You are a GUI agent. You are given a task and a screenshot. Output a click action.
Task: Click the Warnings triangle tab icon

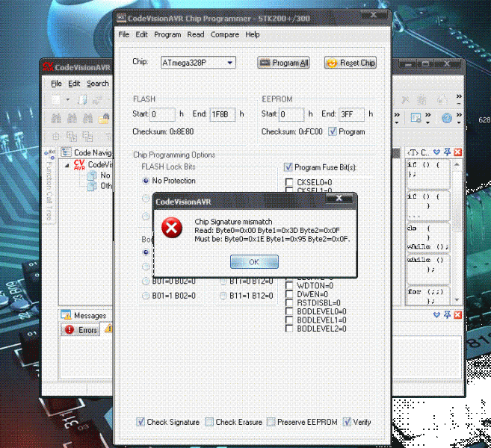(x=108, y=328)
